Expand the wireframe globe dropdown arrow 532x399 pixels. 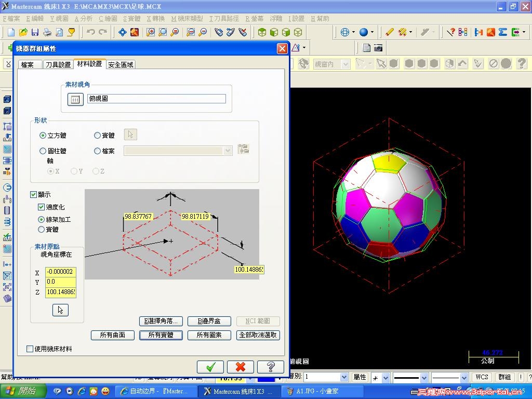pyautogui.click(x=353, y=32)
